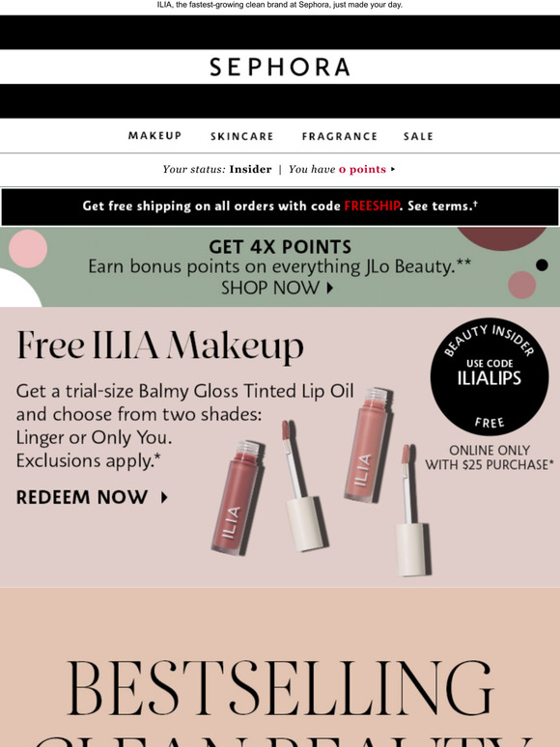Image resolution: width=560 pixels, height=747 pixels.
Task: Click the arrow beside SHOP NOW
Action: pyautogui.click(x=330, y=288)
